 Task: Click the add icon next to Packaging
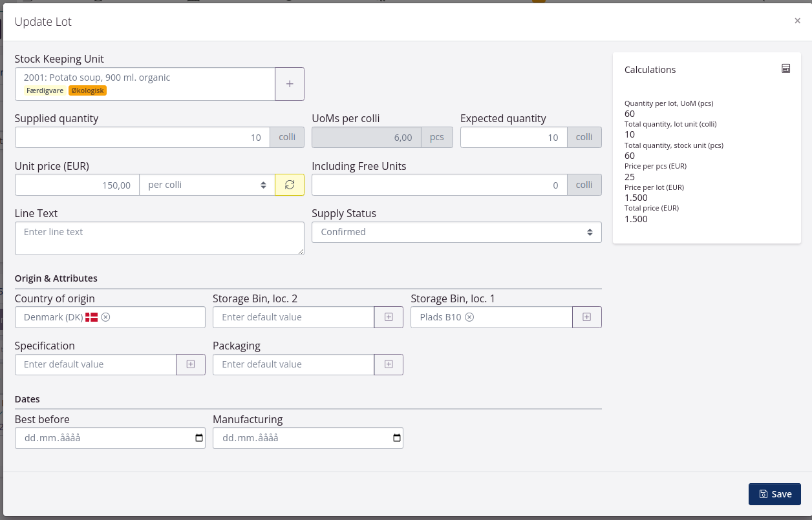click(x=389, y=364)
